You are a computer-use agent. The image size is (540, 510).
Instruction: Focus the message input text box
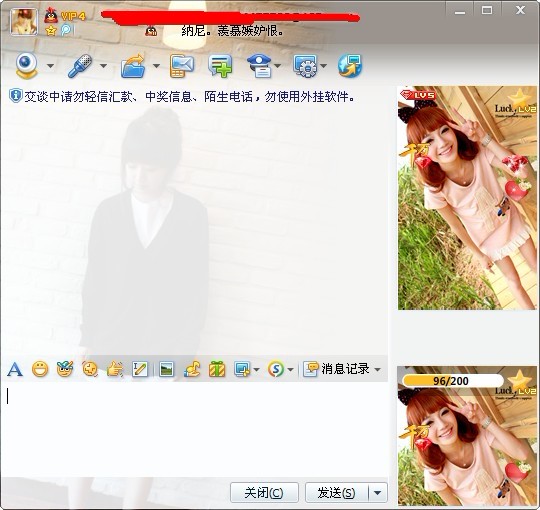(x=195, y=429)
